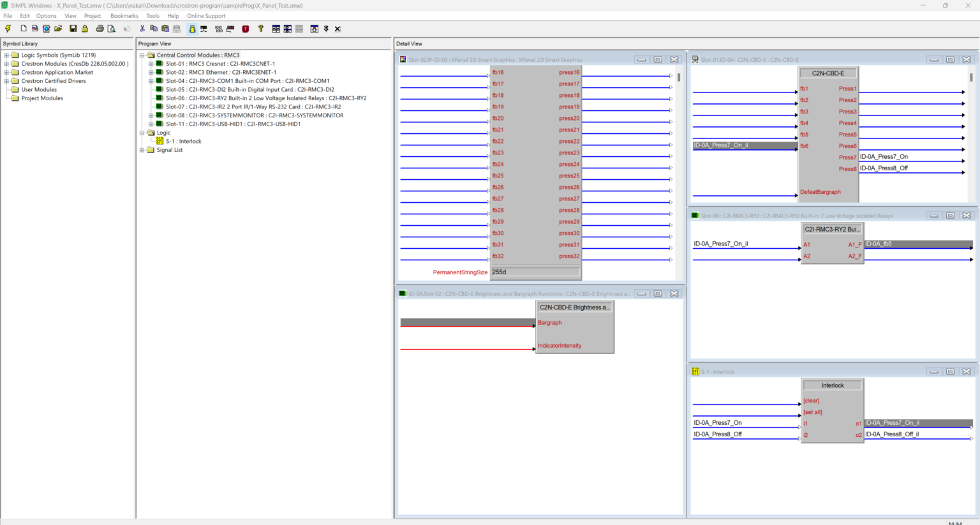The height and width of the screenshot is (525, 980).
Task: Copy the selection with the toolbar copy icon
Action: coord(154,29)
